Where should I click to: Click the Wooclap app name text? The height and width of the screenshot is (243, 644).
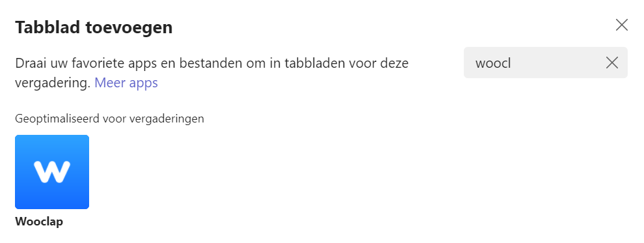coord(39,222)
